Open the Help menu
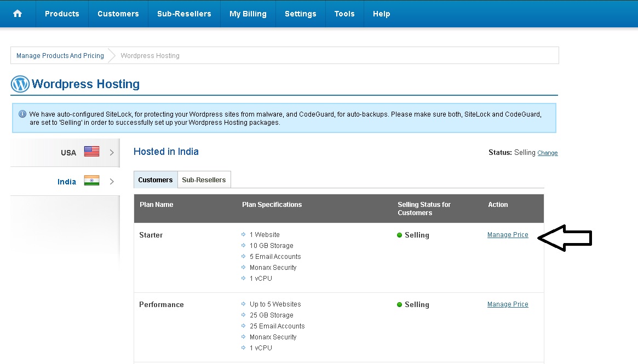Viewport: 638px width, 364px height. coord(382,14)
